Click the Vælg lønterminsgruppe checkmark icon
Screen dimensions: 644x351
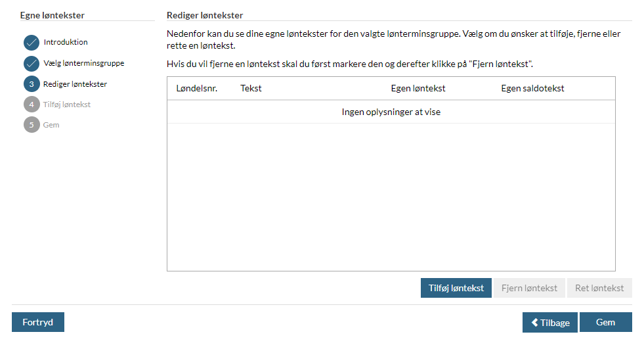pos(32,64)
